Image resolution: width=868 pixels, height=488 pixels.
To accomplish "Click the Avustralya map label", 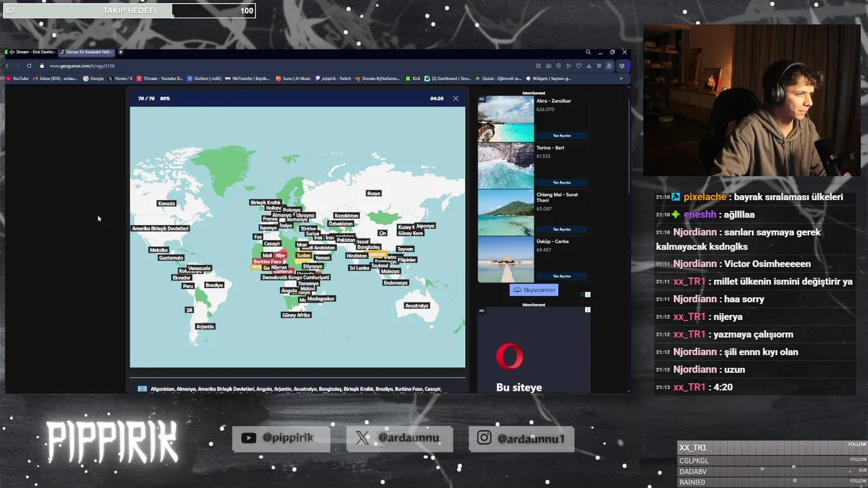I will click(416, 306).
